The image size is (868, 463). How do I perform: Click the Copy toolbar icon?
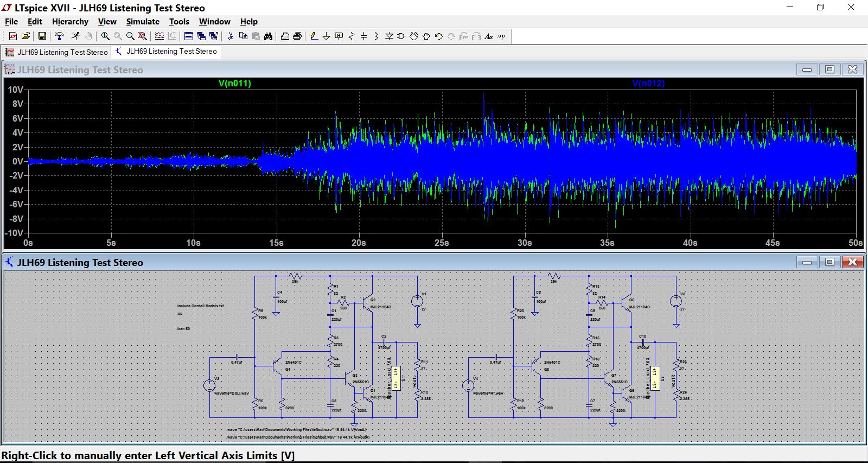[243, 36]
